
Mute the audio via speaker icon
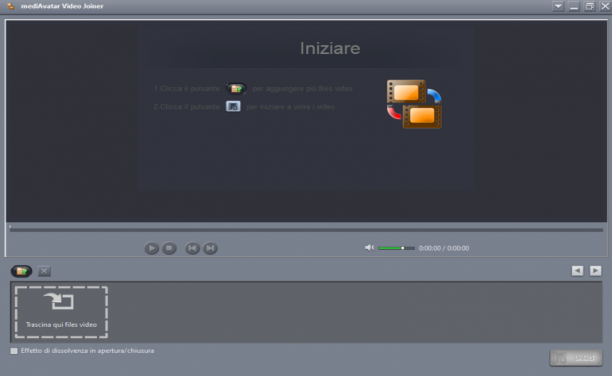click(369, 248)
